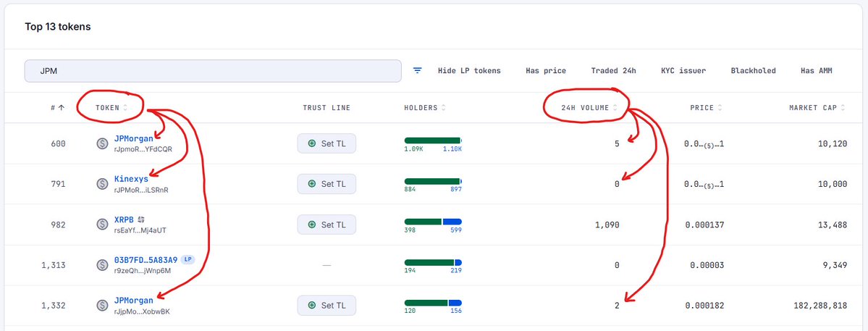
Task: Click the 24h volume value 1,090
Action: click(607, 225)
